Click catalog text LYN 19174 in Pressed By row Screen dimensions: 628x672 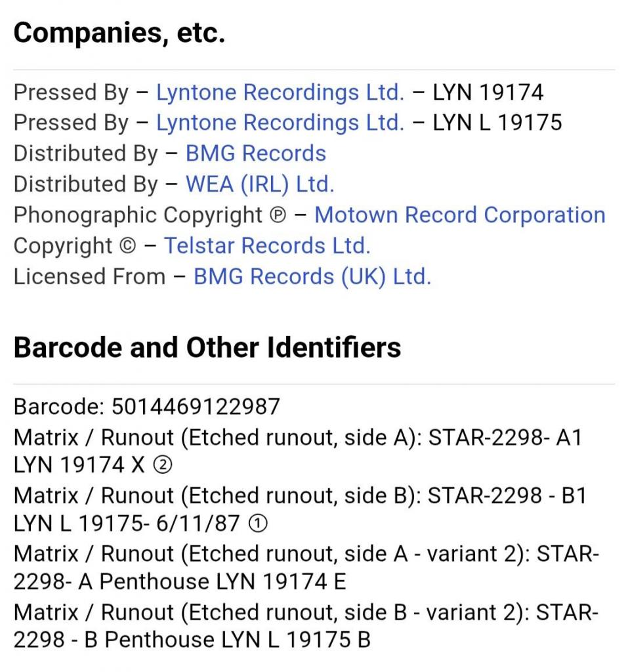488,93
